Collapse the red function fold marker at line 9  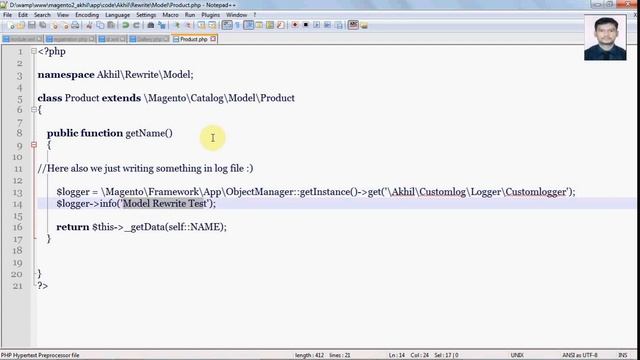pos(34,144)
